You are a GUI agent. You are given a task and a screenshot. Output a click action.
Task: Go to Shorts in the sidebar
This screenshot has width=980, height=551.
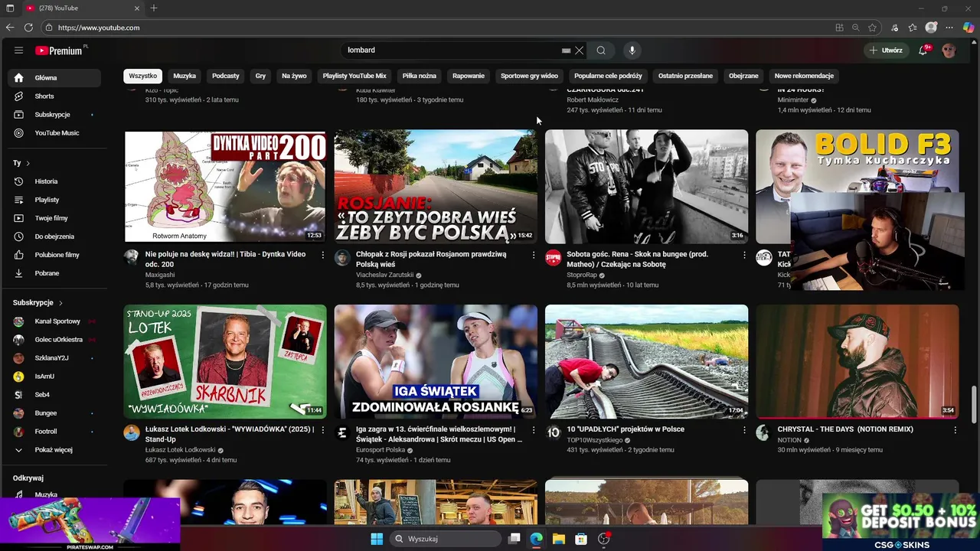coord(54,96)
